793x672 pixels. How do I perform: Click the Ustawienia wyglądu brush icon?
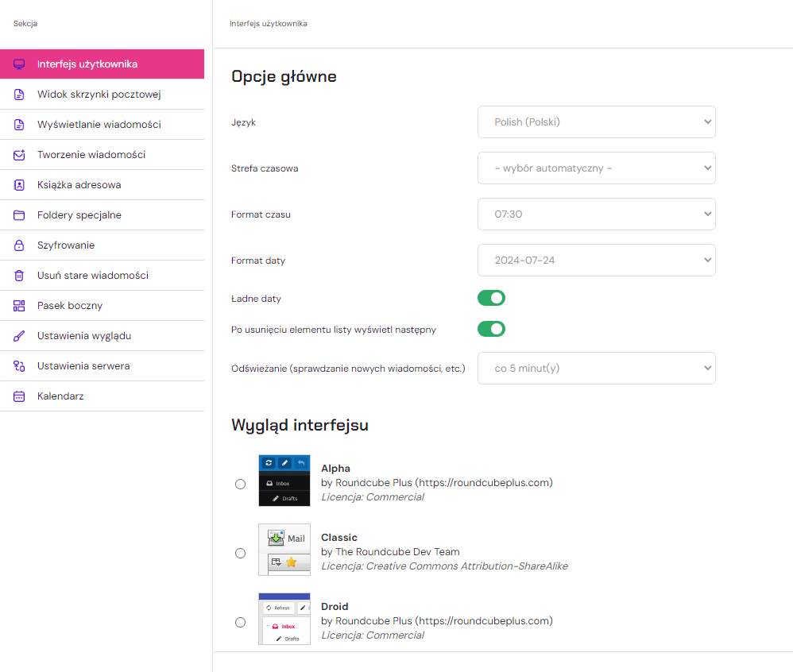tap(19, 335)
